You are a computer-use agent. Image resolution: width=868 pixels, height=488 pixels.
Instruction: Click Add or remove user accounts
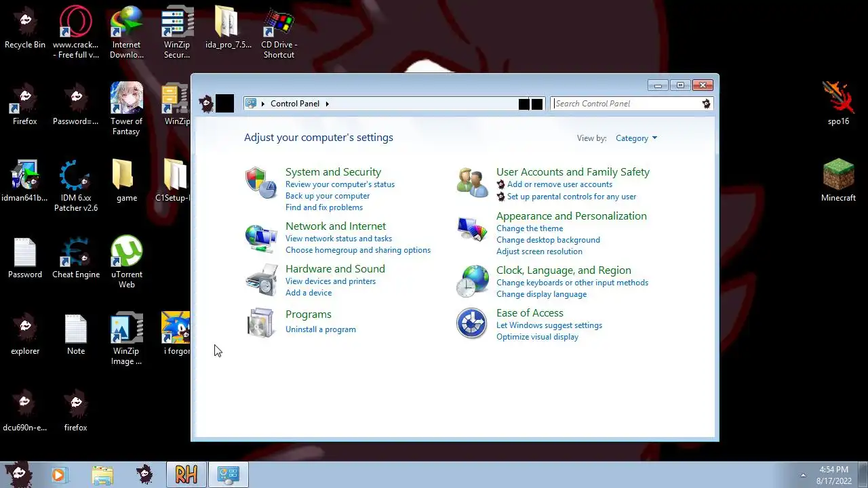(559, 184)
